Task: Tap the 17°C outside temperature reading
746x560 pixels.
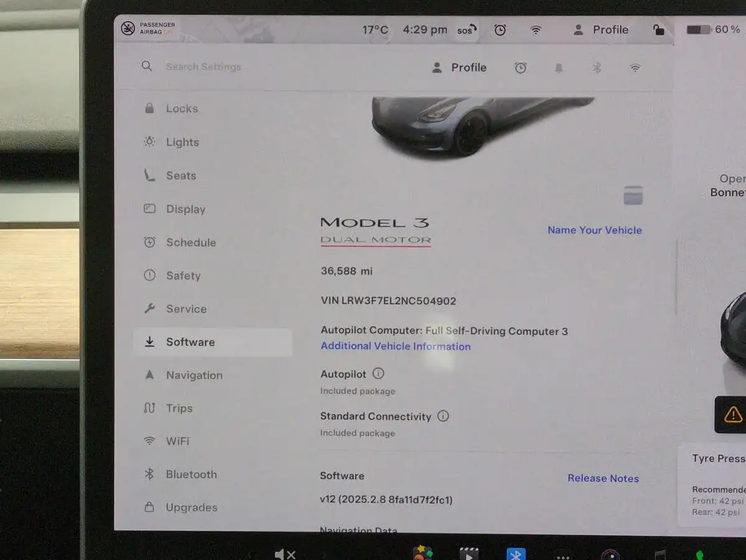Action: tap(375, 30)
